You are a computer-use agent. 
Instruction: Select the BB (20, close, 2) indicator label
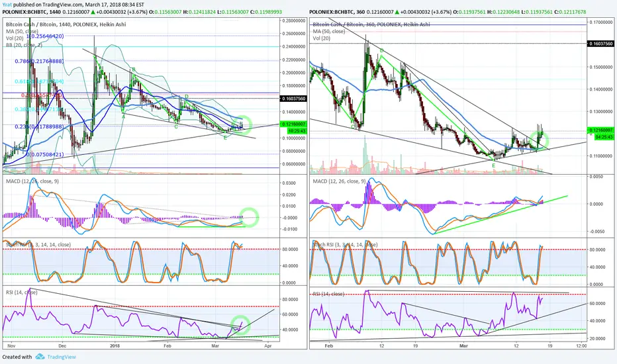(x=24, y=45)
